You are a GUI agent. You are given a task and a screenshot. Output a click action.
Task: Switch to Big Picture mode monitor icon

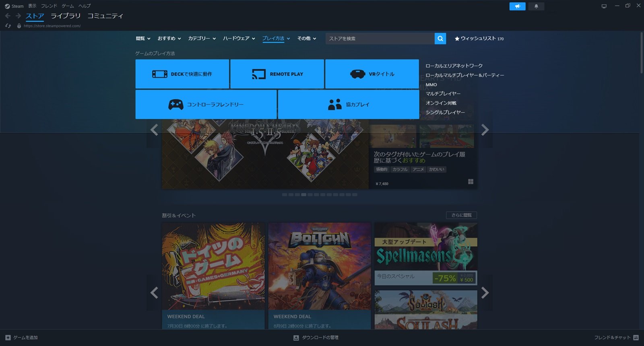pos(604,6)
